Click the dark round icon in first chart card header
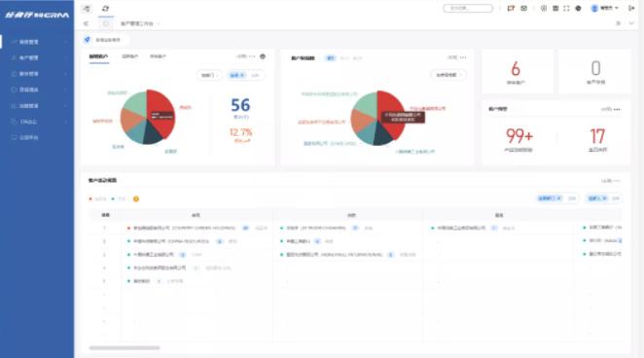The image size is (644, 358). [263, 56]
